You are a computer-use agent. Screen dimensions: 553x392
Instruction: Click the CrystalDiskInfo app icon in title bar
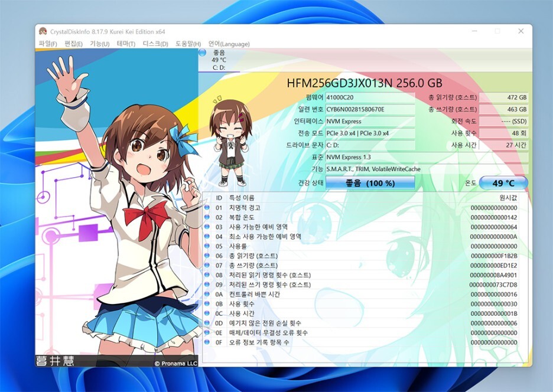tap(43, 31)
